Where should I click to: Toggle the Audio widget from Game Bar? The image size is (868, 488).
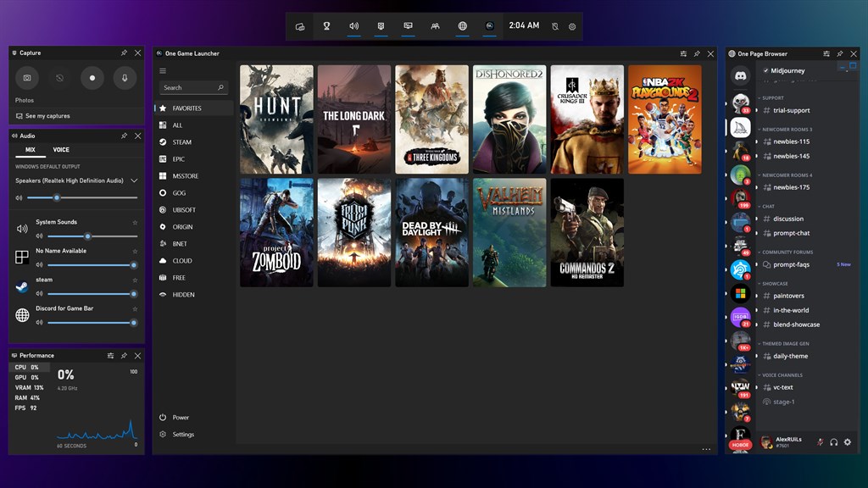[x=353, y=26]
